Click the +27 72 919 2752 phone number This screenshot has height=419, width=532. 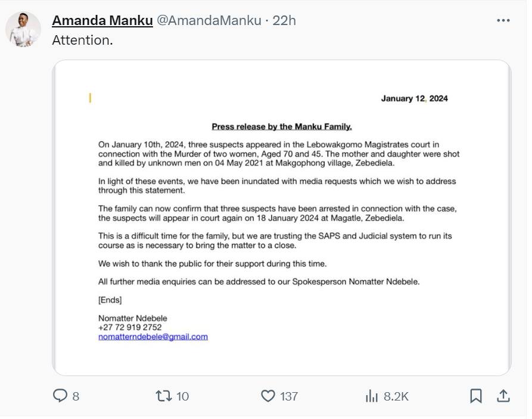point(130,327)
